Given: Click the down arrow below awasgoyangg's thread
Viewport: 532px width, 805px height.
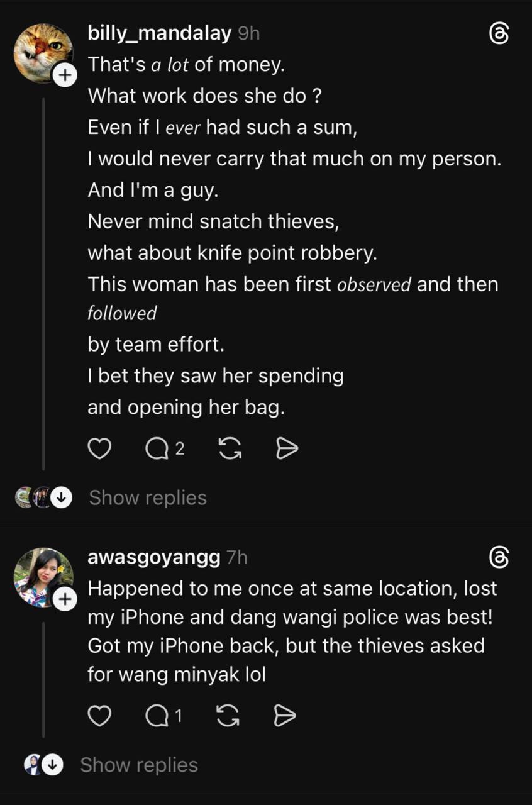Looking at the screenshot, I should 52,765.
